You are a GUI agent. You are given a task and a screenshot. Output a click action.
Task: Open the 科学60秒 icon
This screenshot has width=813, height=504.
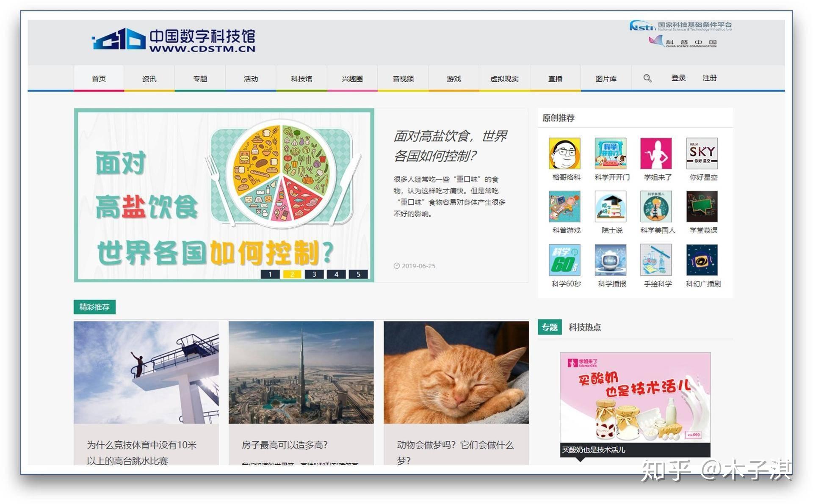click(x=564, y=260)
